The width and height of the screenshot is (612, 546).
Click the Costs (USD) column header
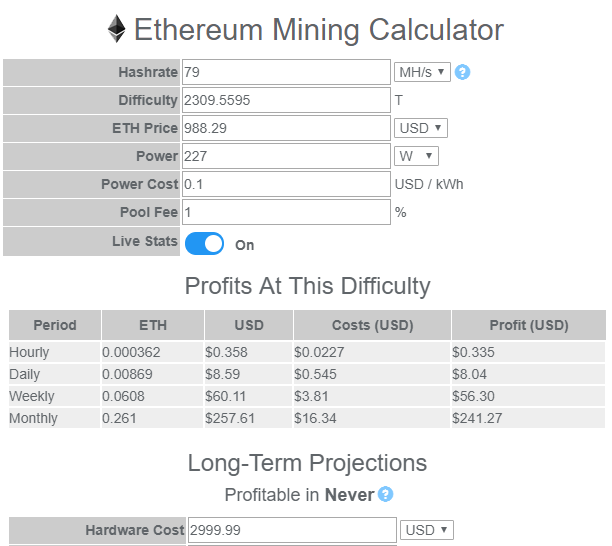[372, 325]
